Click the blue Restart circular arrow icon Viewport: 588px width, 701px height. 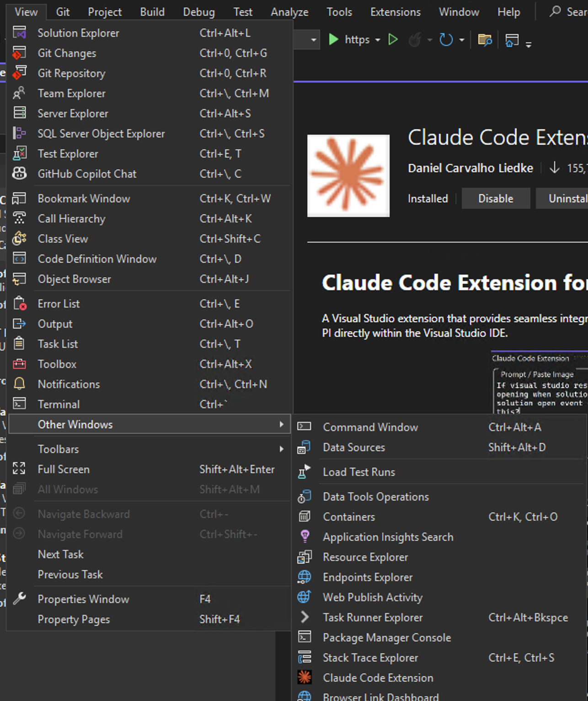pyautogui.click(x=446, y=40)
